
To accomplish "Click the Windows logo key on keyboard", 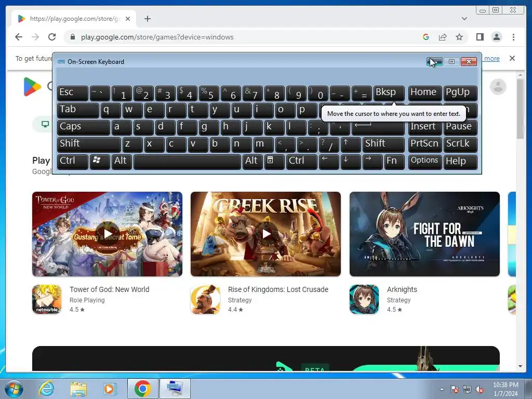I will 100,162.
